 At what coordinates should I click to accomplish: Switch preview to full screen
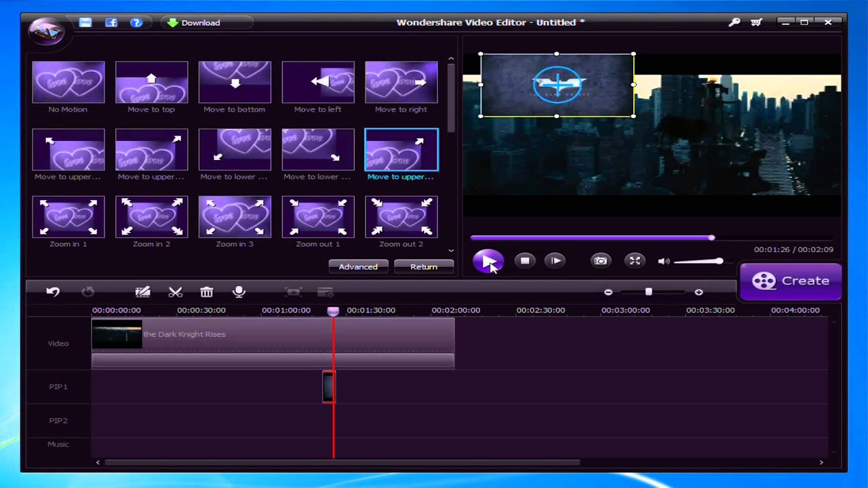[635, 261]
